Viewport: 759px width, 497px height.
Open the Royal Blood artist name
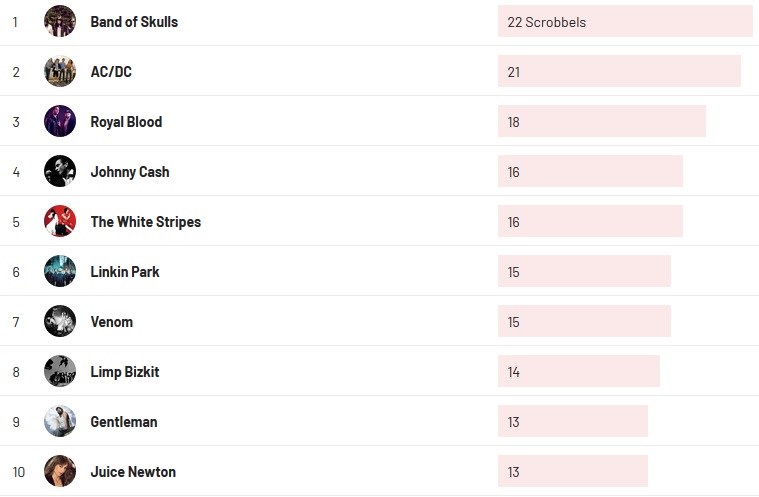(126, 122)
